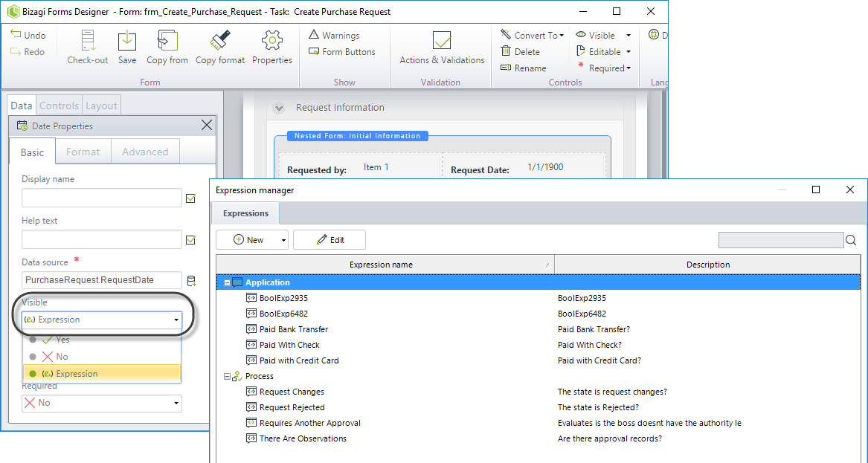Collapse the Application tree node

[x=227, y=282]
